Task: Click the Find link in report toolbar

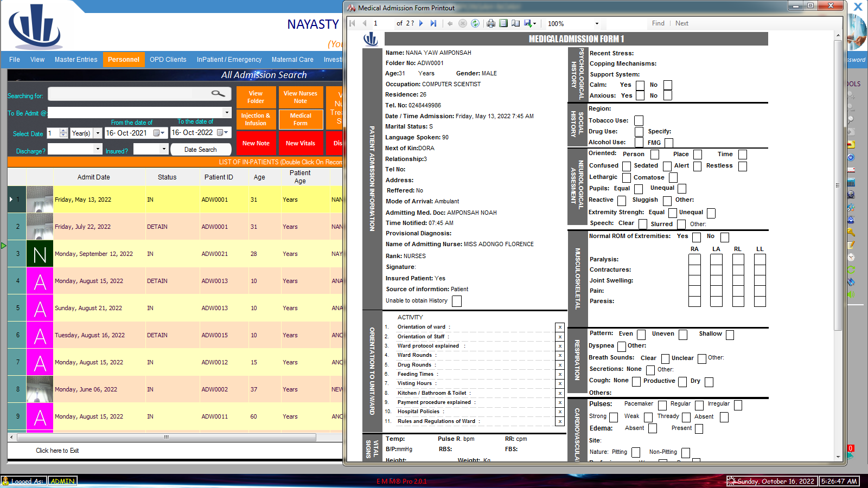Action: click(658, 23)
